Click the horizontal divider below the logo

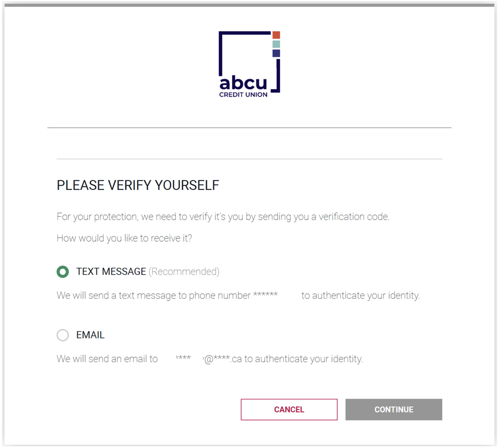coord(249,128)
